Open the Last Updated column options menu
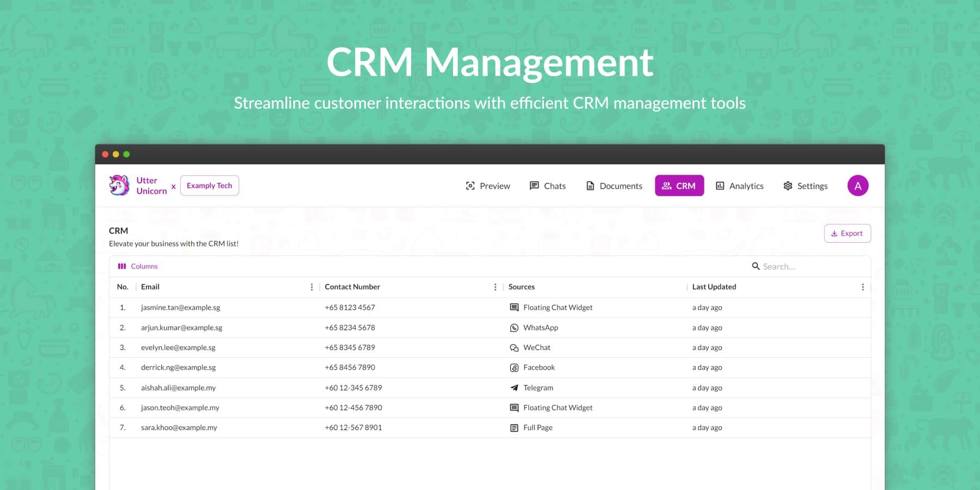This screenshot has height=490, width=980. click(x=862, y=287)
